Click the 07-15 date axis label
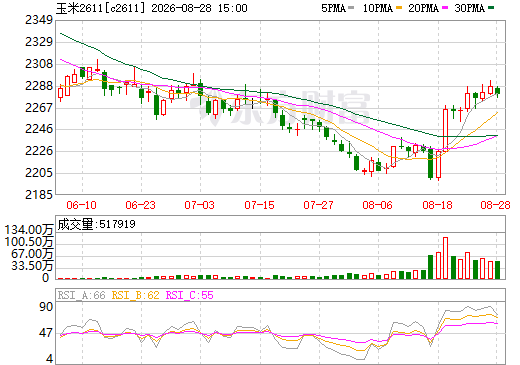The image size is (520, 365). click(259, 205)
